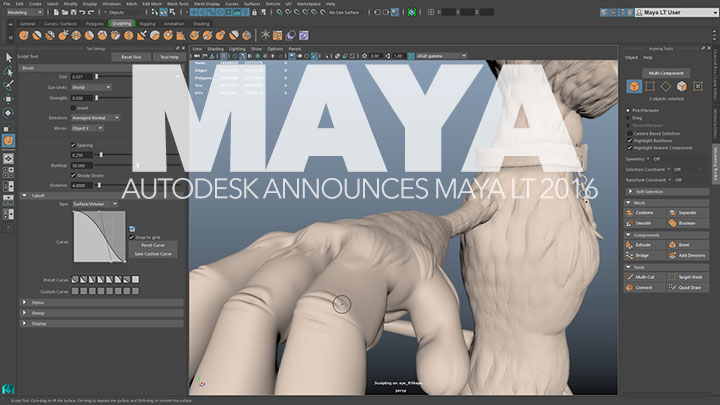Select the Drag radio button
The height and width of the screenshot is (405, 720).
coord(628,118)
